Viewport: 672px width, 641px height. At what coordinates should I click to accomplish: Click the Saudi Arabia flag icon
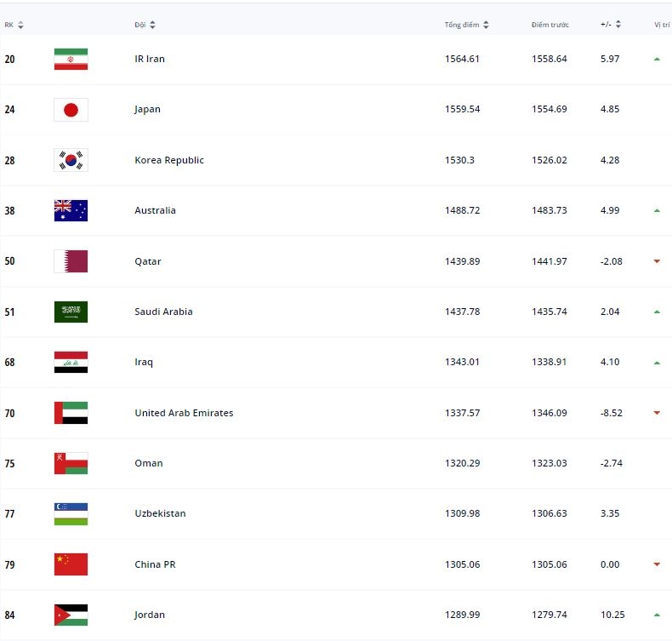tap(71, 312)
